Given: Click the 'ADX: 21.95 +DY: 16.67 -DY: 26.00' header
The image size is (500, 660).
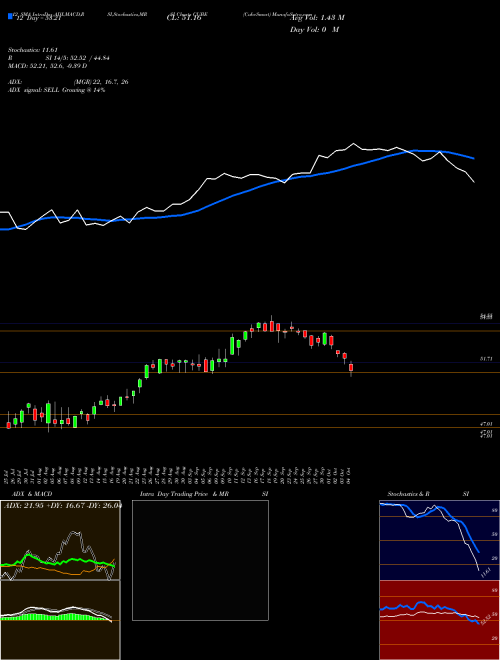Looking at the screenshot, I should click(x=62, y=506).
